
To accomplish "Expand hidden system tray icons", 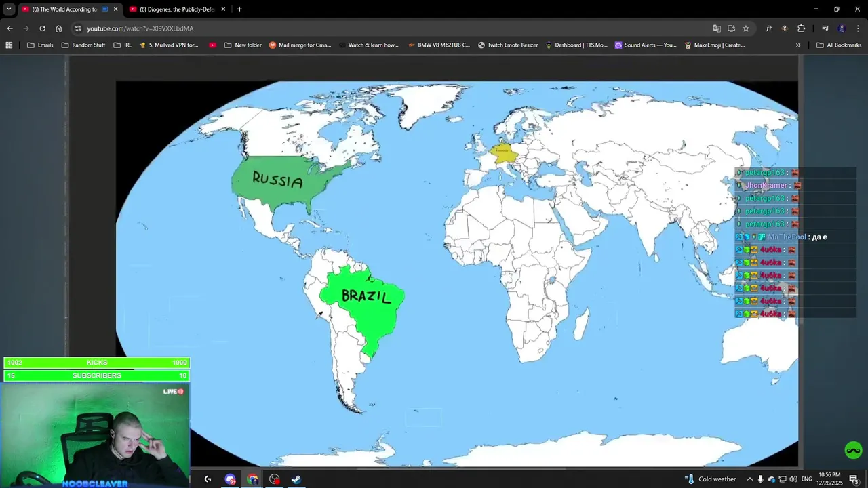I will (749, 479).
